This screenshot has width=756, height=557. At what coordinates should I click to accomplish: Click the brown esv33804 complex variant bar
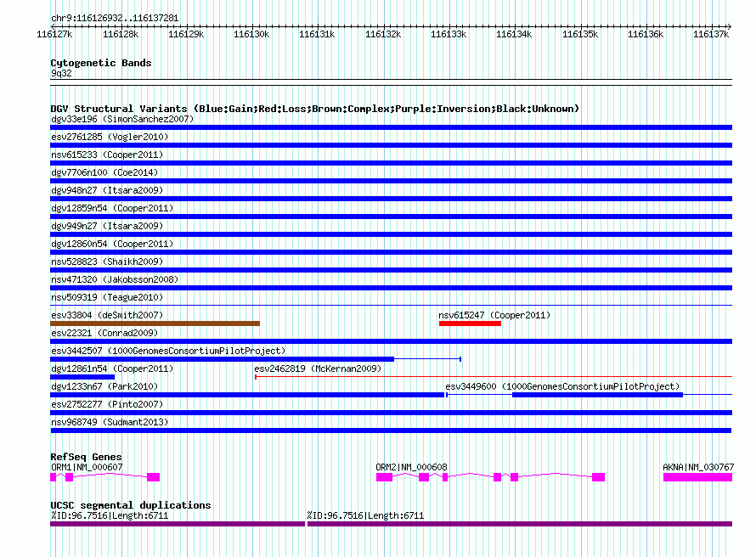[x=155, y=324]
